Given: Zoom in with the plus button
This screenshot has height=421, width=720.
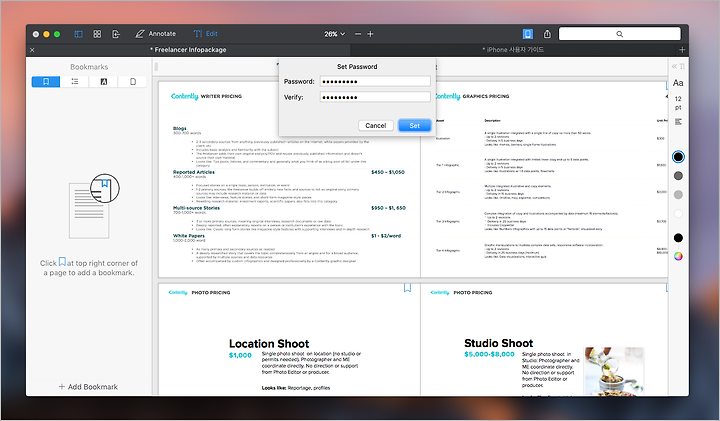Looking at the screenshot, I should click(370, 34).
